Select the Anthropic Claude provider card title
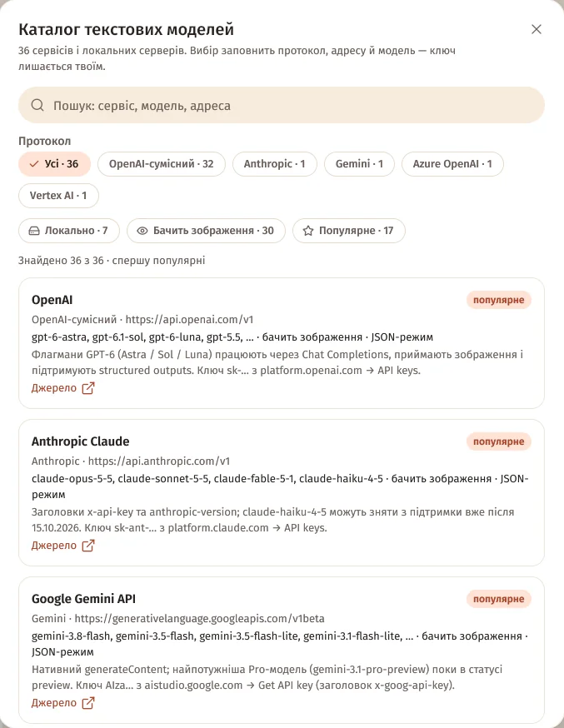 [80, 441]
